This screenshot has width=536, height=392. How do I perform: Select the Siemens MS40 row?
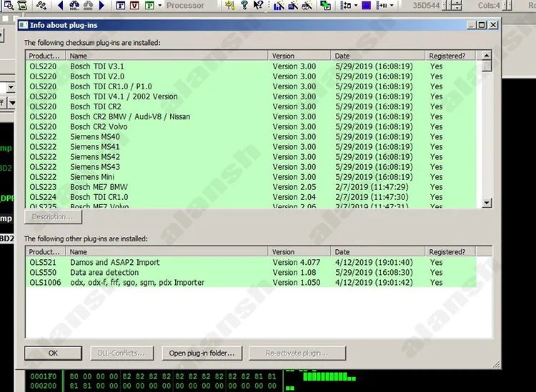coord(251,136)
